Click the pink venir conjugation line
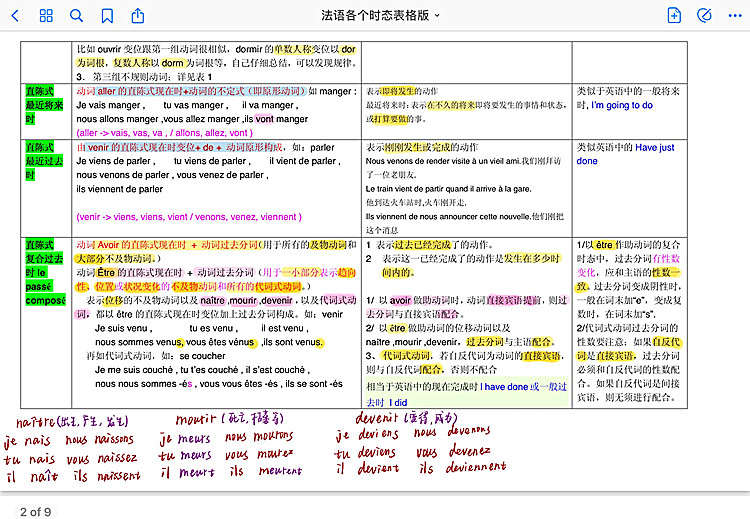Screen dimensions: 750x519 [x=188, y=216]
